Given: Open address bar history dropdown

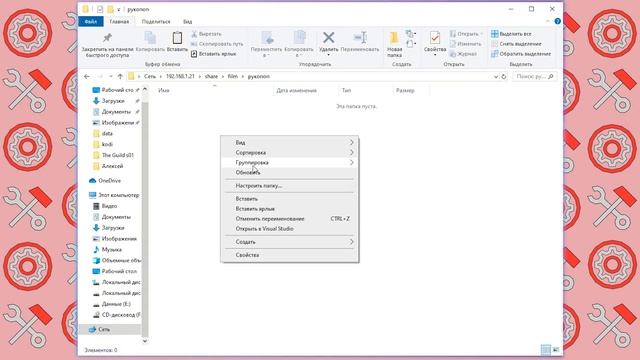Looking at the screenshot, I should tap(496, 76).
